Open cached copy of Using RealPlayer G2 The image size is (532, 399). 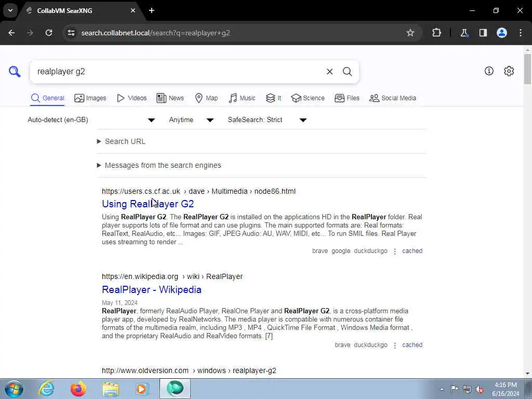click(412, 251)
